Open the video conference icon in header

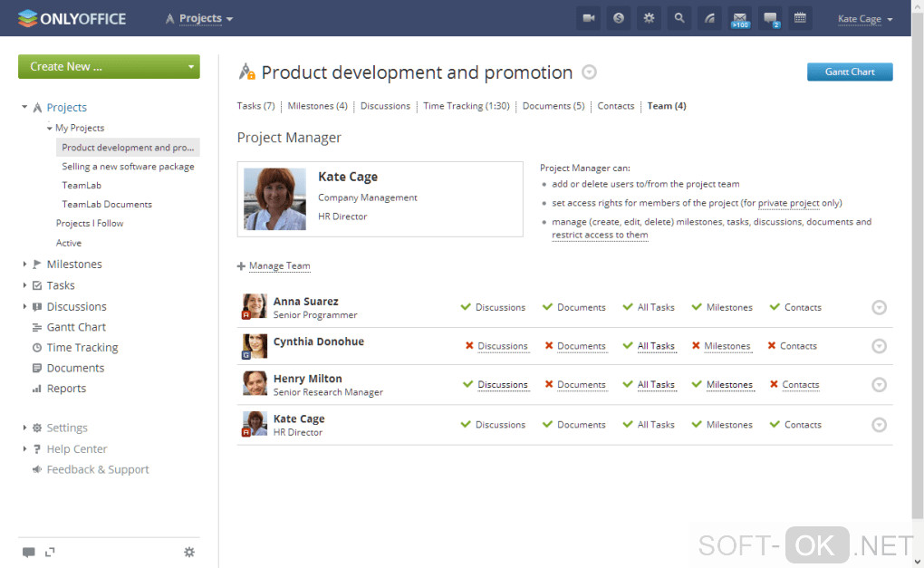590,18
